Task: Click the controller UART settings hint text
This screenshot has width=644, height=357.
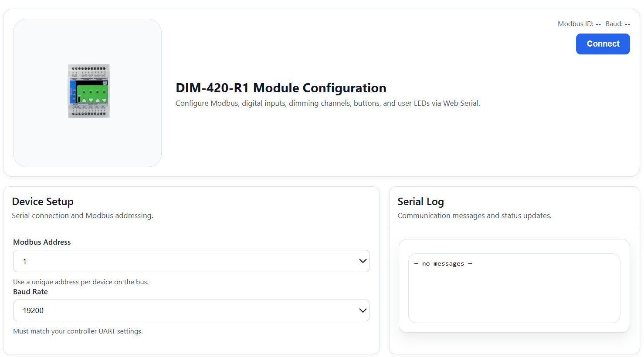Action: 78,331
